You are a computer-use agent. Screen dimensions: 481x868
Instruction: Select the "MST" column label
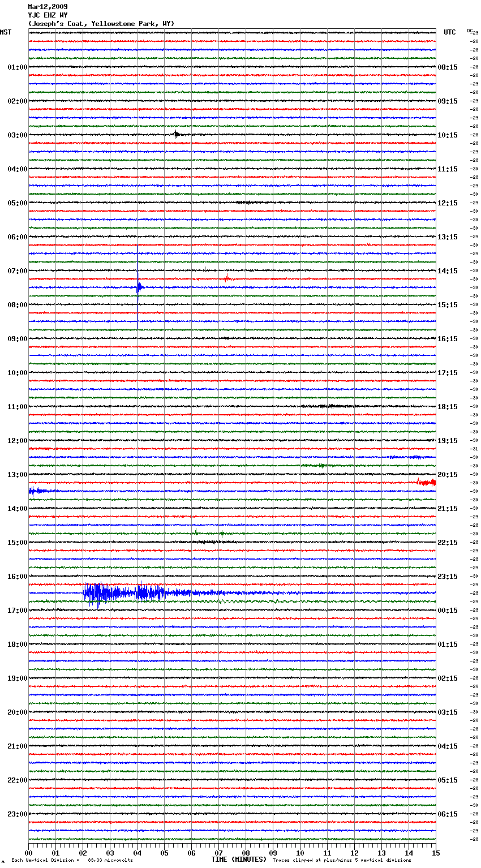tap(6, 32)
